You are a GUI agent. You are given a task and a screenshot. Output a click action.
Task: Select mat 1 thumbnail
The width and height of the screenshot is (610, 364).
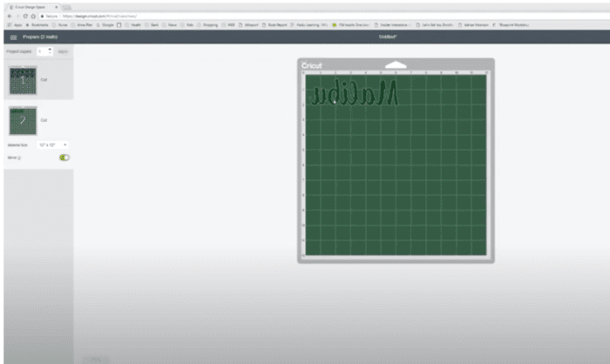click(x=23, y=80)
